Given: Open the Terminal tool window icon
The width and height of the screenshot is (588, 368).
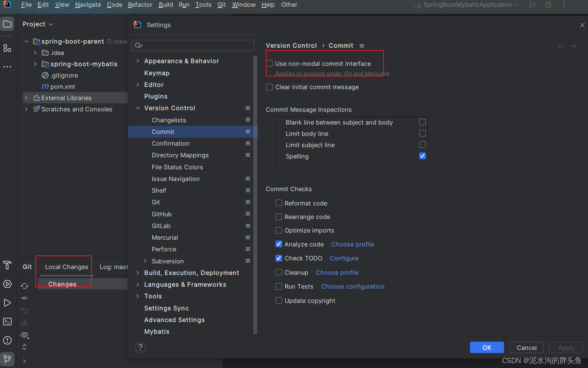Looking at the screenshot, I should [x=7, y=321].
